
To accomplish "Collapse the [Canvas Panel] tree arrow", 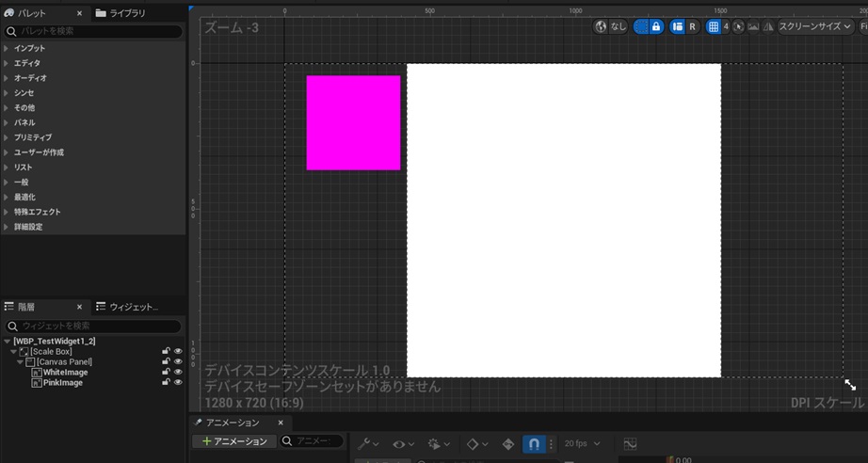I will pos(21,362).
